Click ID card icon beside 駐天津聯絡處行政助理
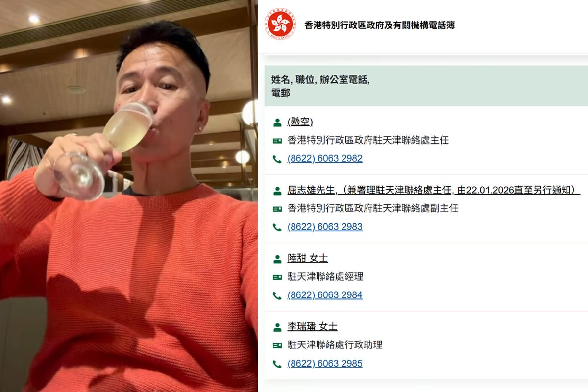The width and height of the screenshot is (588, 392). pyautogui.click(x=277, y=345)
